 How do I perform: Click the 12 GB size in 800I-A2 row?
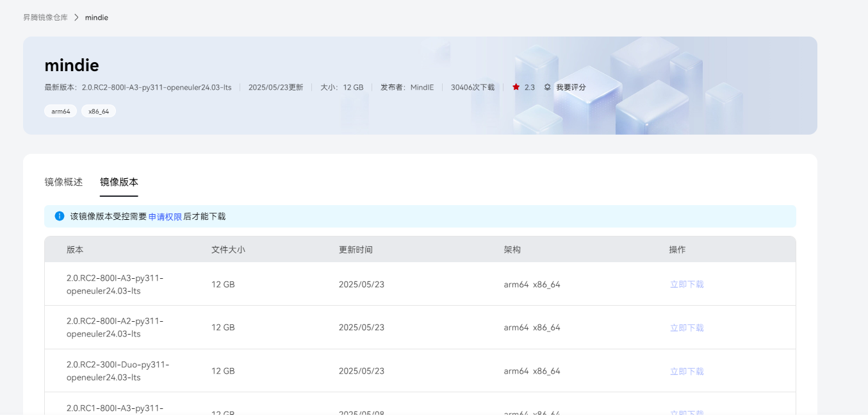coord(223,328)
